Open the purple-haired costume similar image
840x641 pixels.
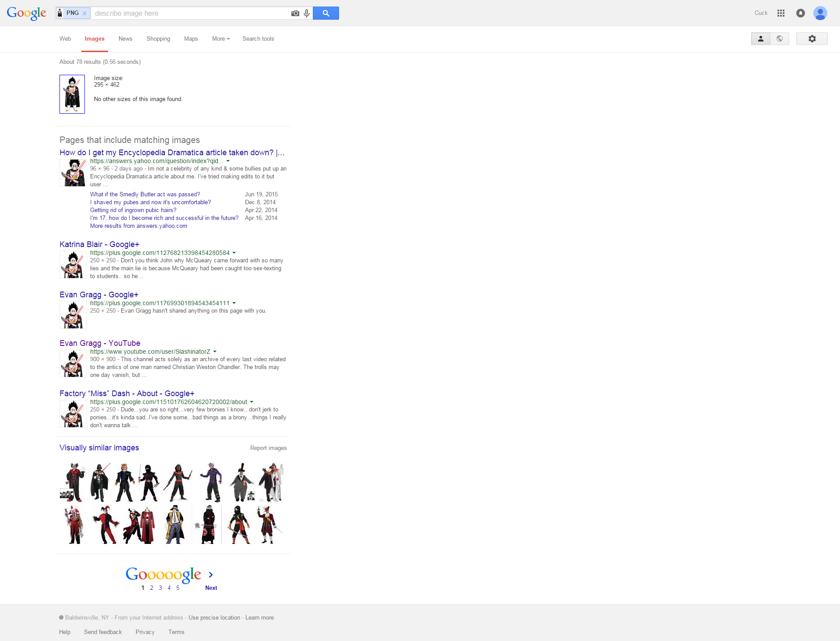[x=212, y=482]
